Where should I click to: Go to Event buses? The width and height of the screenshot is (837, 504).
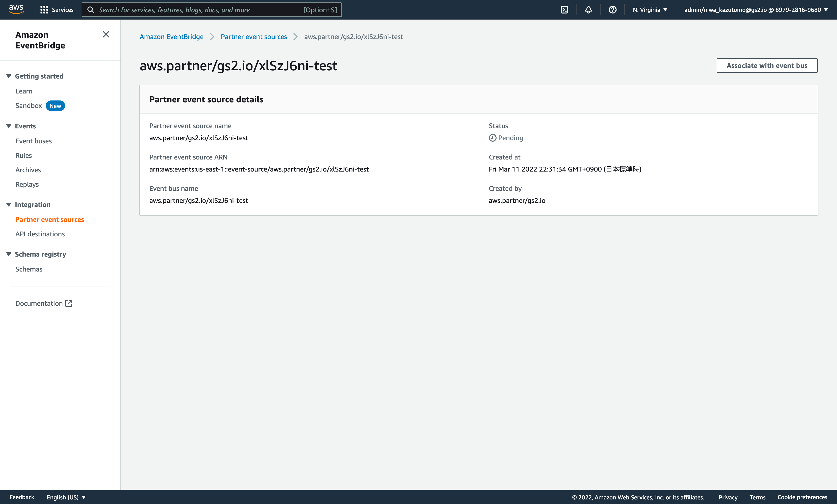(x=33, y=141)
